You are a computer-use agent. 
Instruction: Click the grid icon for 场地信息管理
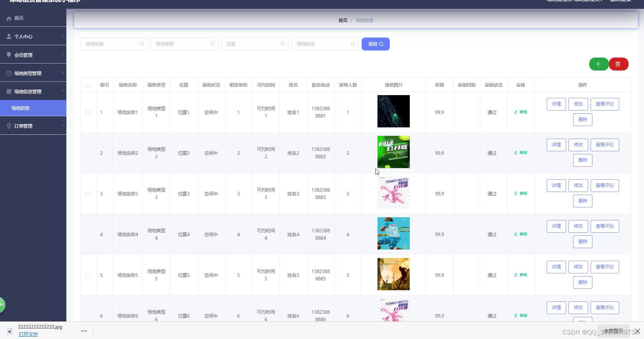pyautogui.click(x=9, y=91)
